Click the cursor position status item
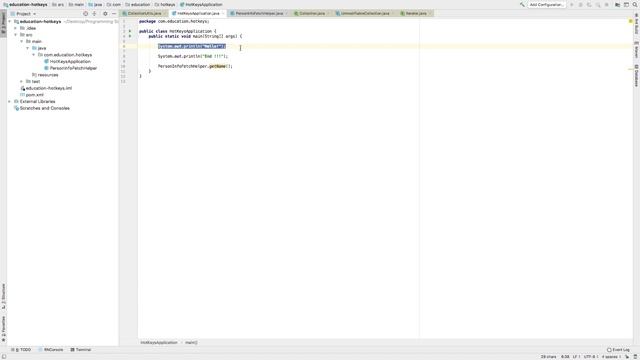The image size is (640, 360). 565,357
